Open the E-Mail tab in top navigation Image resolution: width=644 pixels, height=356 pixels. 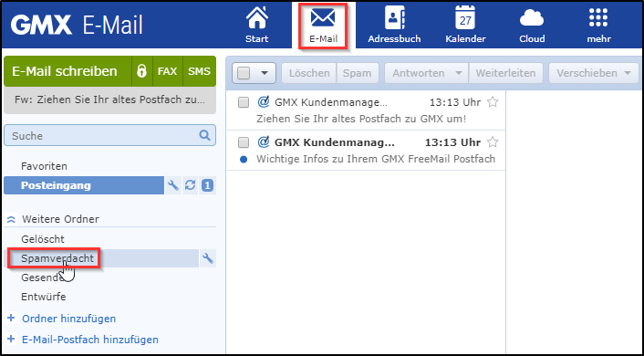tap(323, 26)
